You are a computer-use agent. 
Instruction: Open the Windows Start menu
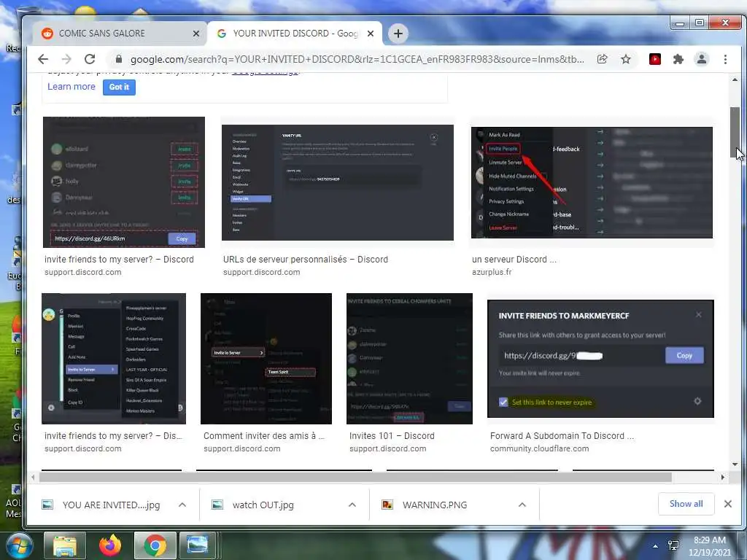(x=18, y=545)
